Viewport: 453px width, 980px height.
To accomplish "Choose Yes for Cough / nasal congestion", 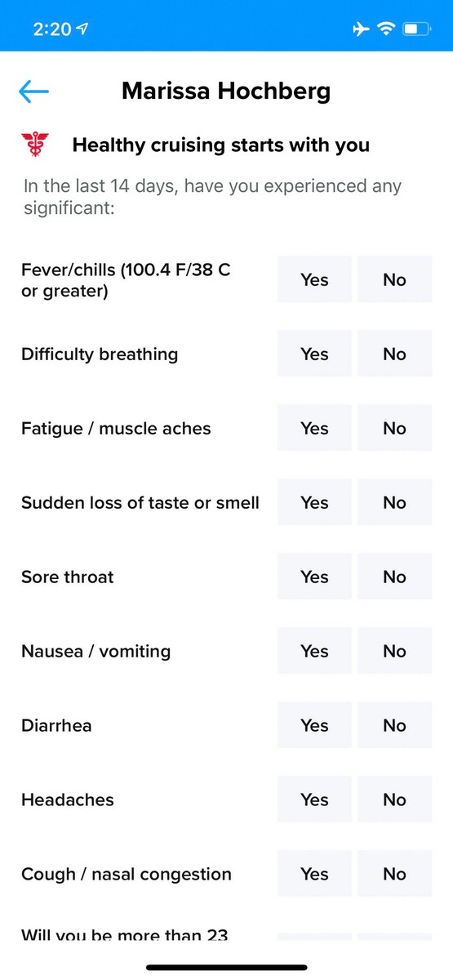I will coord(314,874).
